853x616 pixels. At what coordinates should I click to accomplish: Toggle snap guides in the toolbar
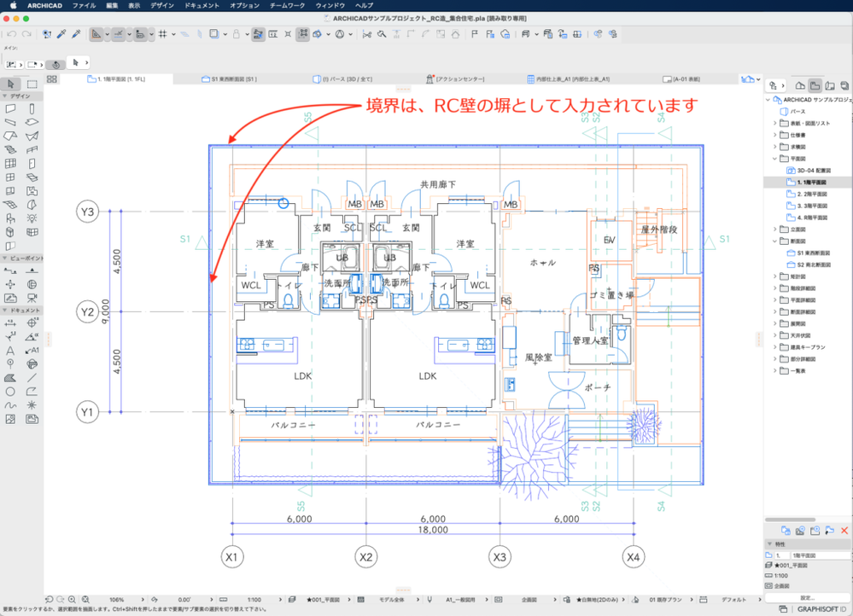click(x=118, y=34)
